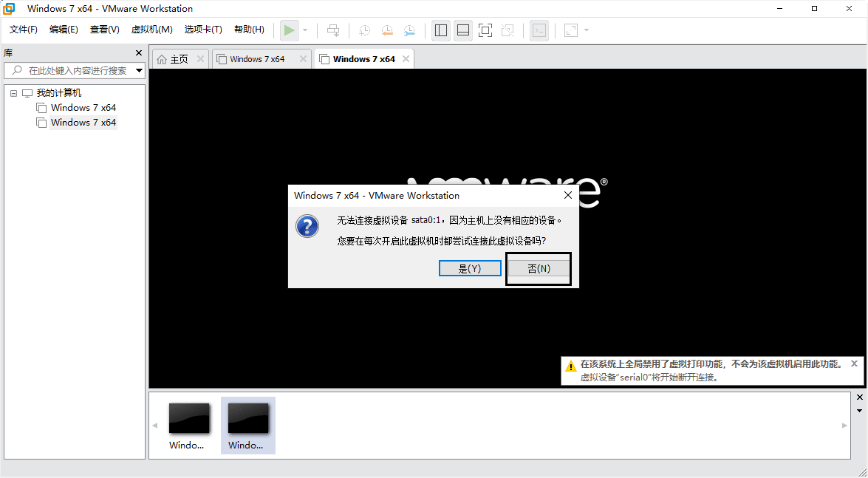This screenshot has height=478, width=868.
Task: Toggle the library sidebar view icon
Action: point(441,30)
